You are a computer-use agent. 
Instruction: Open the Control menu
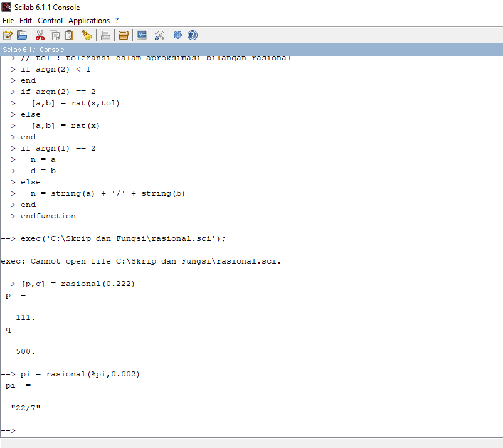tap(50, 21)
